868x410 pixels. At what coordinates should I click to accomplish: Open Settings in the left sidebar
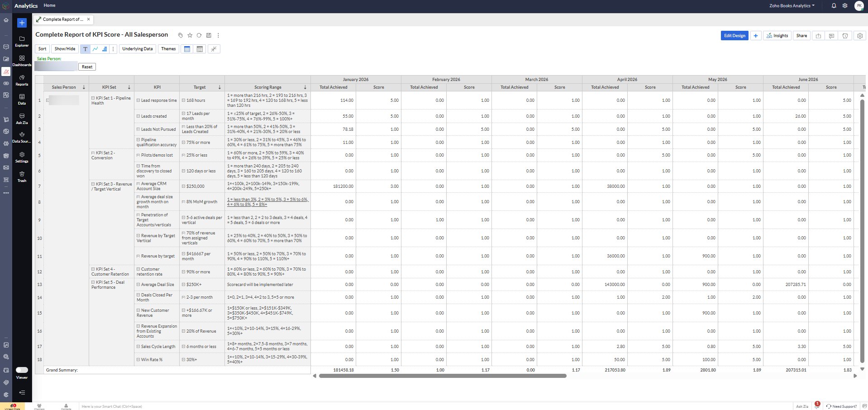[22, 157]
